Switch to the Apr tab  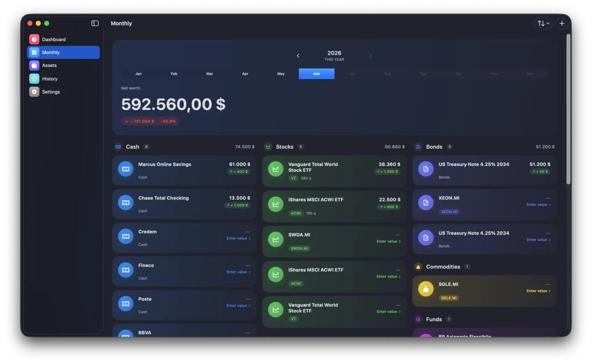245,74
